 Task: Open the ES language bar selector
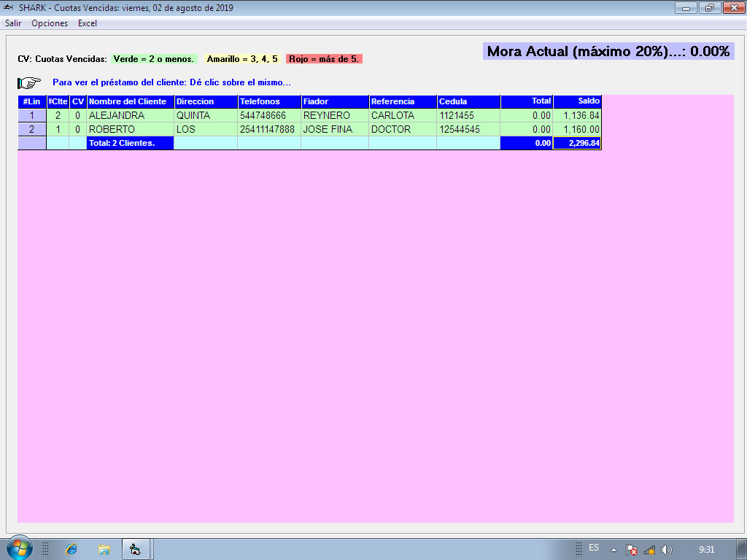click(594, 548)
